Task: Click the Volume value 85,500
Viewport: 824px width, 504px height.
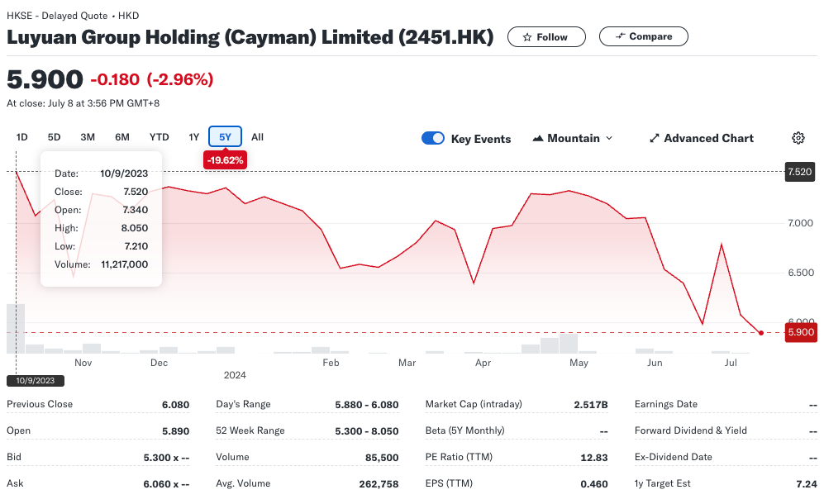Action: click(382, 458)
